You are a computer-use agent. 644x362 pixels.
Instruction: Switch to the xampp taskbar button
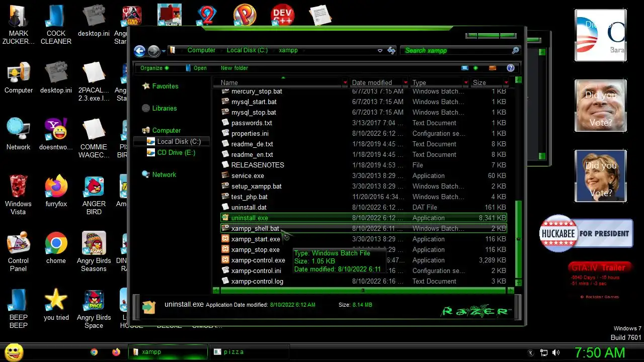point(168,352)
